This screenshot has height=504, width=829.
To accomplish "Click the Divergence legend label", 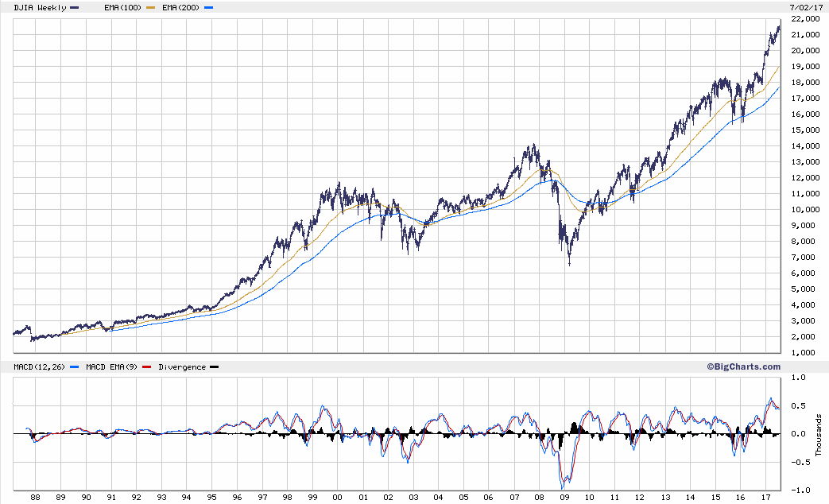I will click(x=182, y=366).
